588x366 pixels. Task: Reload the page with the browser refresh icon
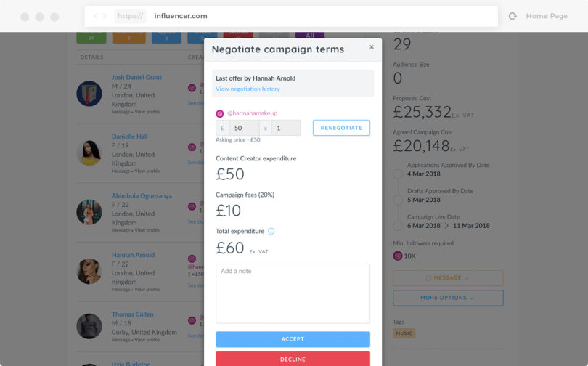tap(513, 16)
